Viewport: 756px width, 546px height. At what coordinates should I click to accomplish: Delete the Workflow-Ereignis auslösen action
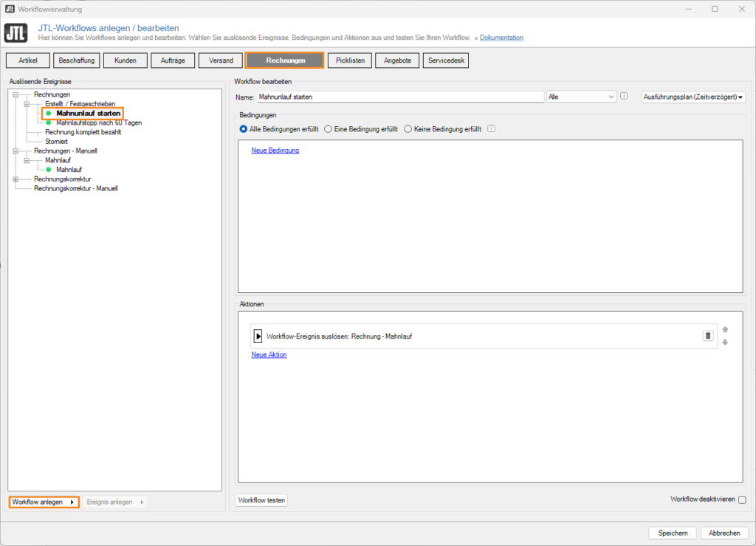(708, 335)
